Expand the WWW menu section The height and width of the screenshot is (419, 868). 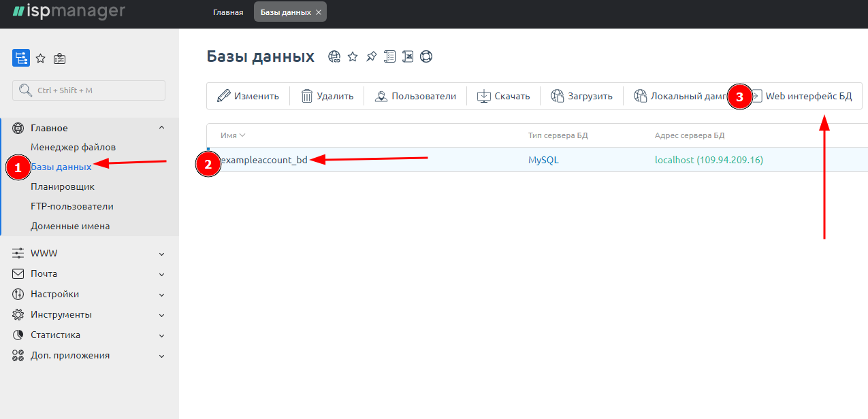point(161,254)
